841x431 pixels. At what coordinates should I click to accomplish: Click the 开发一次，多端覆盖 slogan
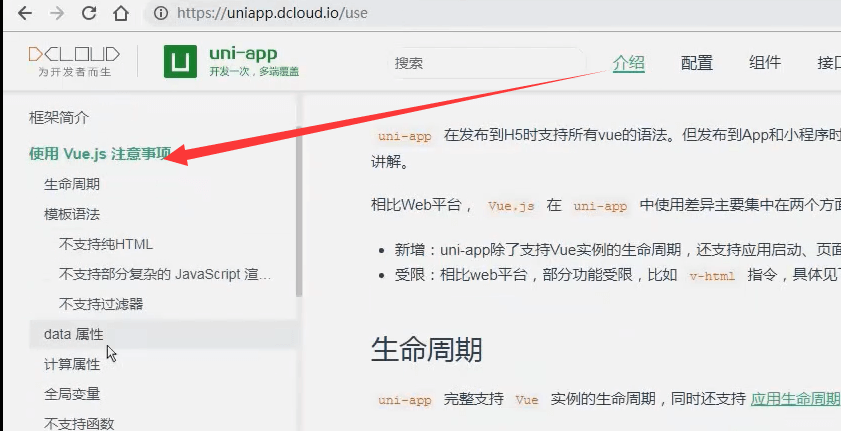pyautogui.click(x=254, y=71)
